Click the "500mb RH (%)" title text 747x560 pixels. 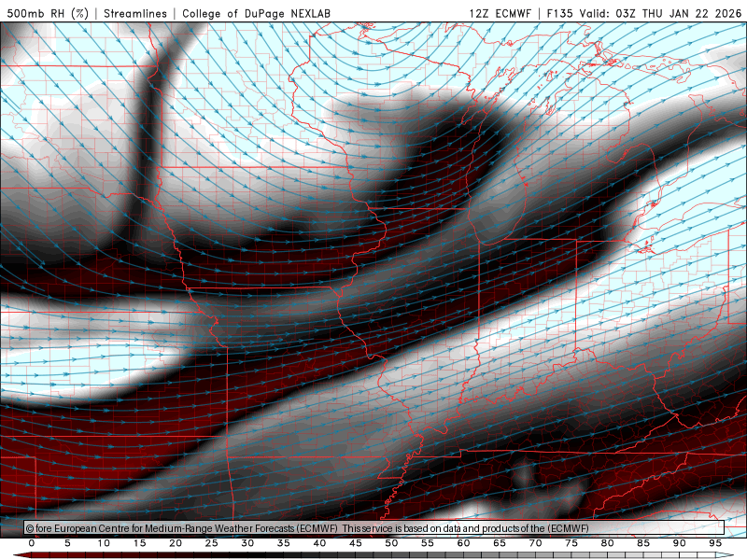coord(48,13)
